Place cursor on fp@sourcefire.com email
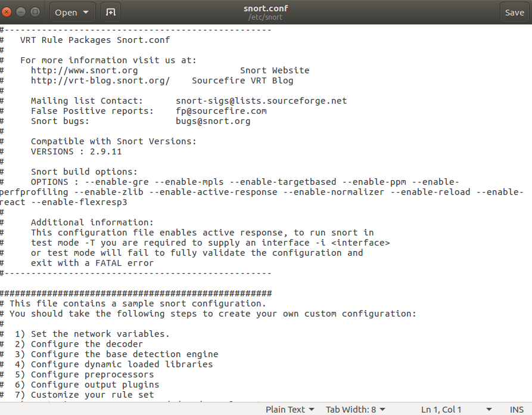The image size is (532, 415). point(221,111)
